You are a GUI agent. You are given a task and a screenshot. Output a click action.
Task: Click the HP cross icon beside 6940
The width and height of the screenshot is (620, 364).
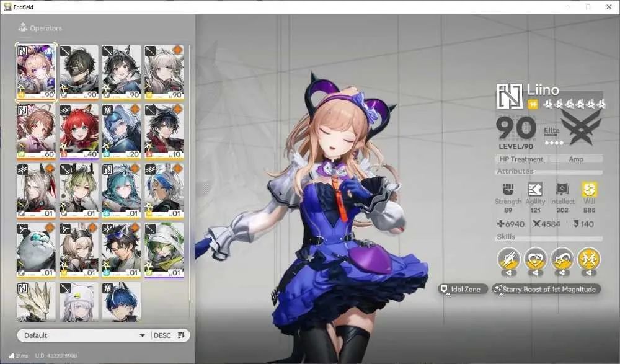pyautogui.click(x=500, y=224)
